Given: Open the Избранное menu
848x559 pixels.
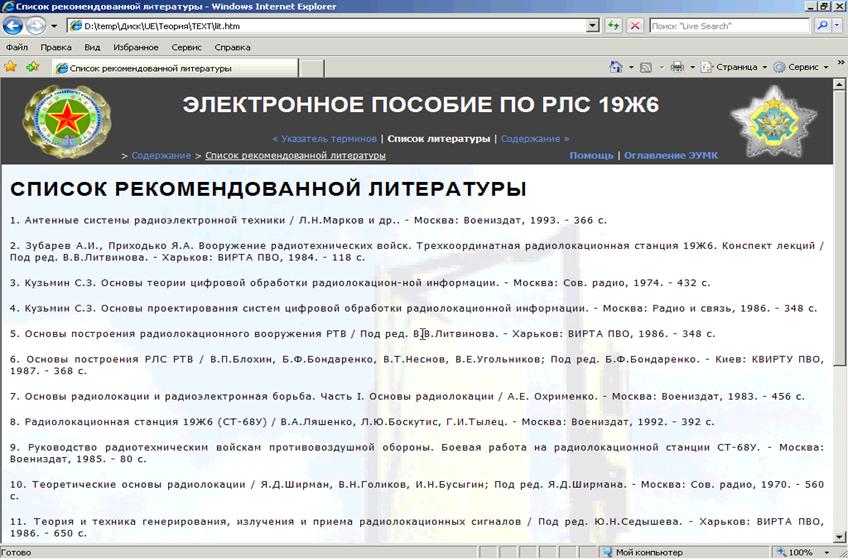Looking at the screenshot, I should point(135,47).
